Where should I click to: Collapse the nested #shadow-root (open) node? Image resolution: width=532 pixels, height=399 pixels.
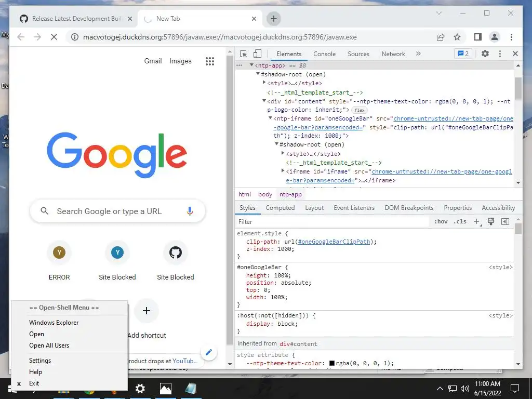pyautogui.click(x=276, y=144)
